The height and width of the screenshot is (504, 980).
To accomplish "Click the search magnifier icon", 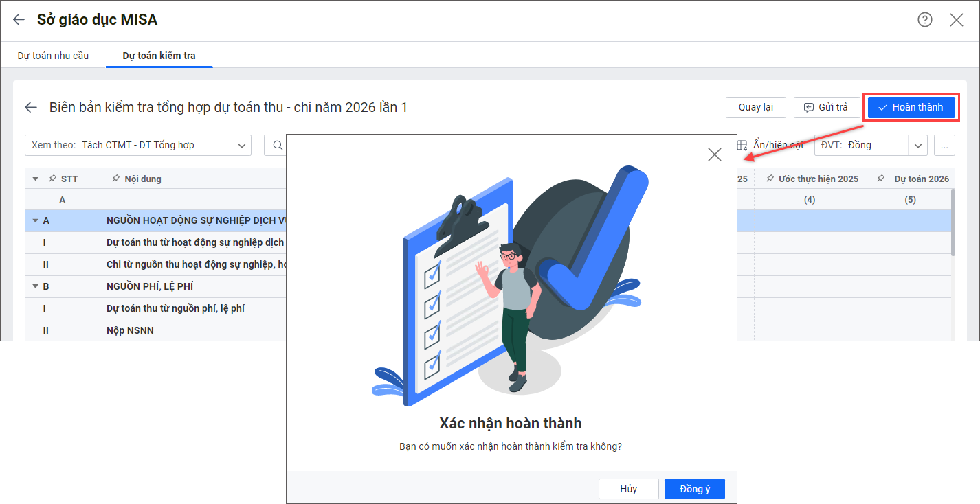I will tap(278, 145).
